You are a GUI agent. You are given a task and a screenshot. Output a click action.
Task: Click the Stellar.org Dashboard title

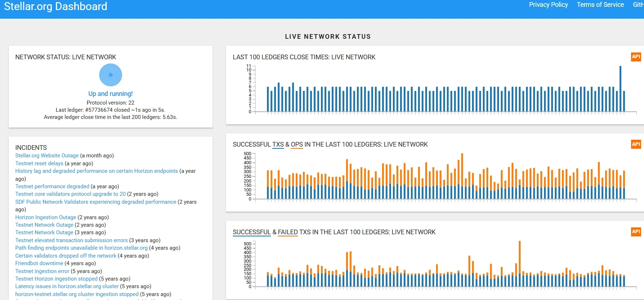click(56, 6)
